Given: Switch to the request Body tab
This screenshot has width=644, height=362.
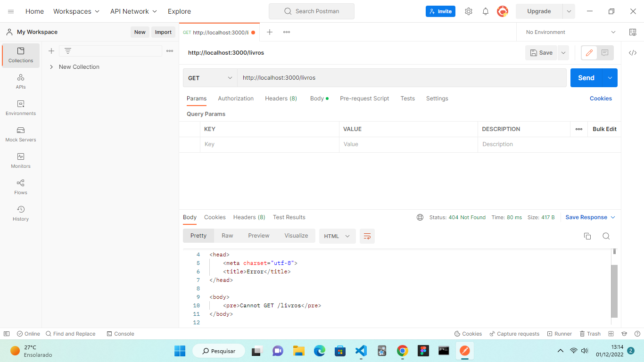Looking at the screenshot, I should click(x=319, y=99).
